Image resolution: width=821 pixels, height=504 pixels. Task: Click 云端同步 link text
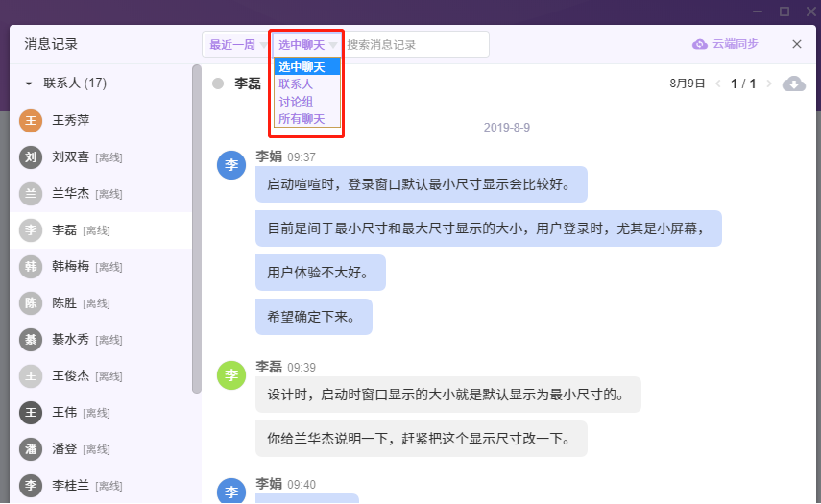[x=736, y=44]
